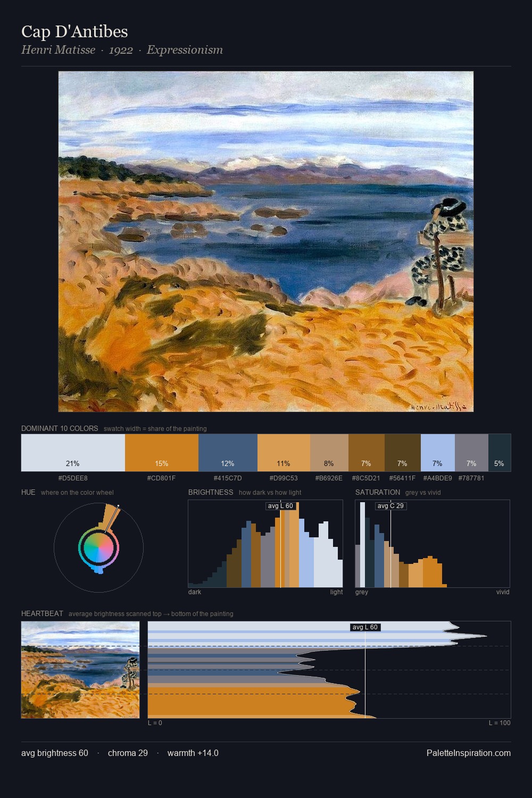Click footer text "warmth +14.0"

pyautogui.click(x=193, y=753)
